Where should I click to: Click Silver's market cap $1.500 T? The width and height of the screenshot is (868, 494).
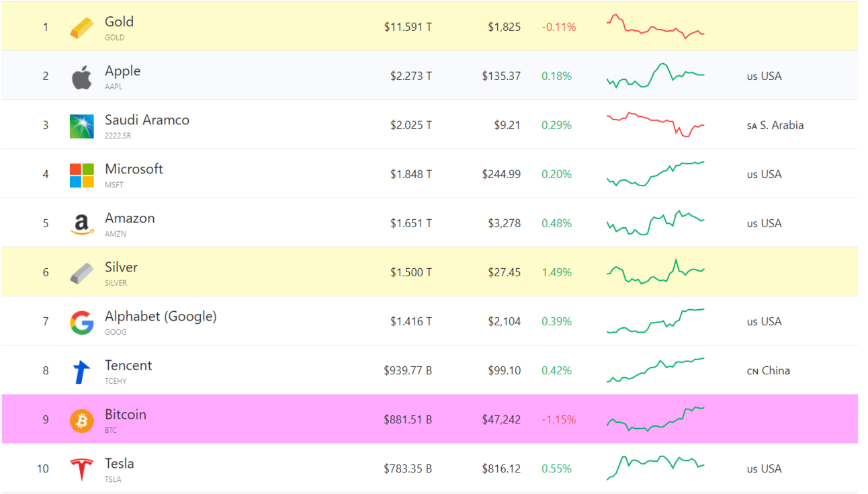point(411,272)
